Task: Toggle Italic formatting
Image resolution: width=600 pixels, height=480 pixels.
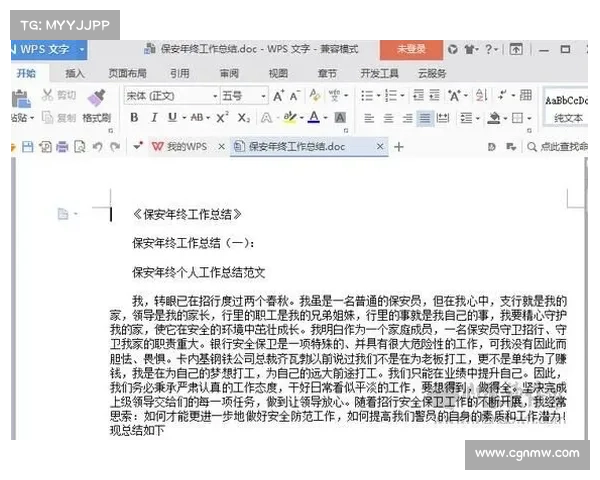Action: click(x=154, y=118)
